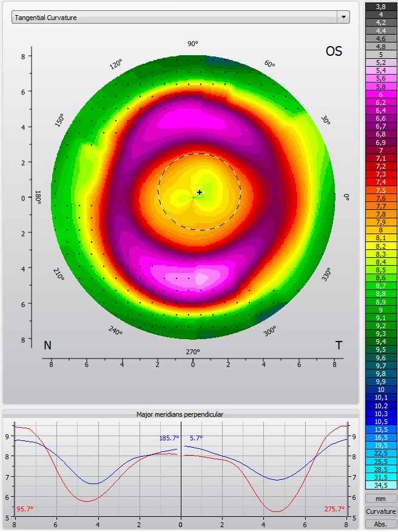Select the 22,5 sky blue scale swatch
Image resolution: width=398 pixels, height=532 pixels.
pos(380,453)
